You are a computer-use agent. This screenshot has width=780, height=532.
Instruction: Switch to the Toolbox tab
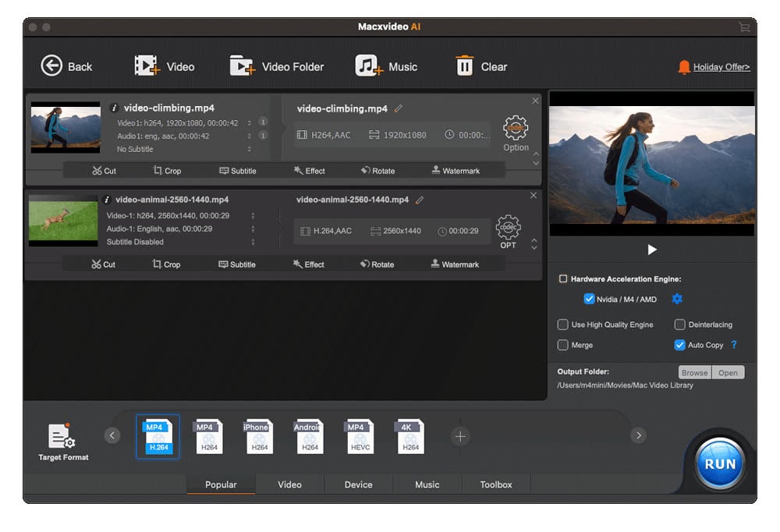tap(496, 484)
